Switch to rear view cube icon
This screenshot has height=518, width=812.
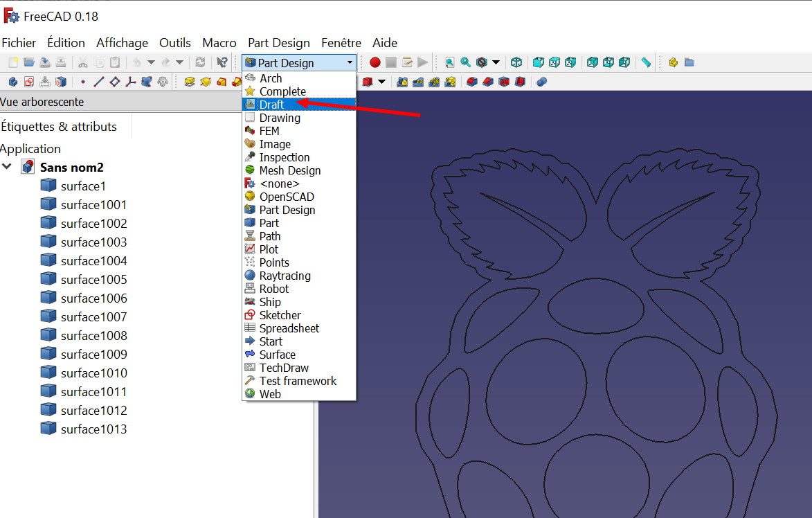point(593,63)
